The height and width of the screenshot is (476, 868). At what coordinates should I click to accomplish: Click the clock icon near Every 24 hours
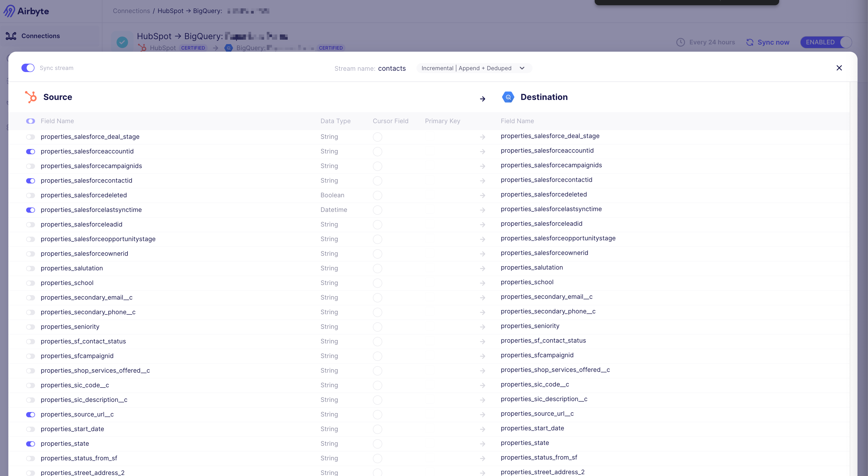coord(681,42)
